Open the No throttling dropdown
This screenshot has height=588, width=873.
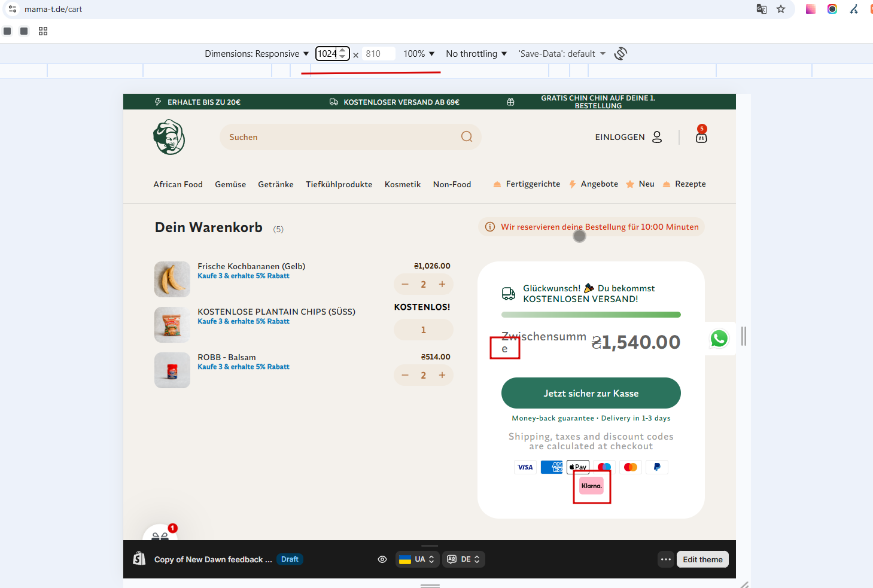coord(476,54)
